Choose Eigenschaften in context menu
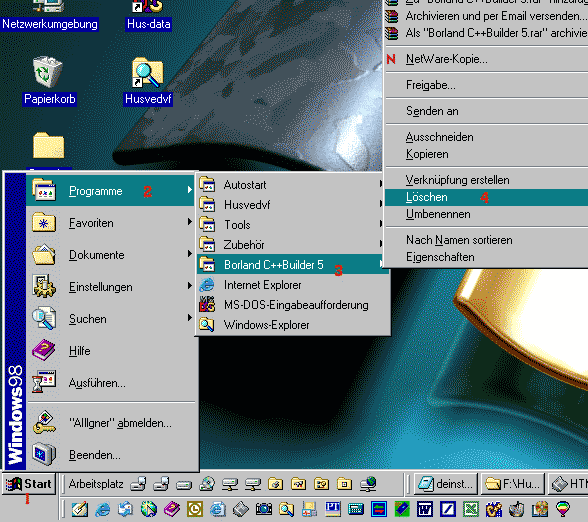 (x=486, y=257)
